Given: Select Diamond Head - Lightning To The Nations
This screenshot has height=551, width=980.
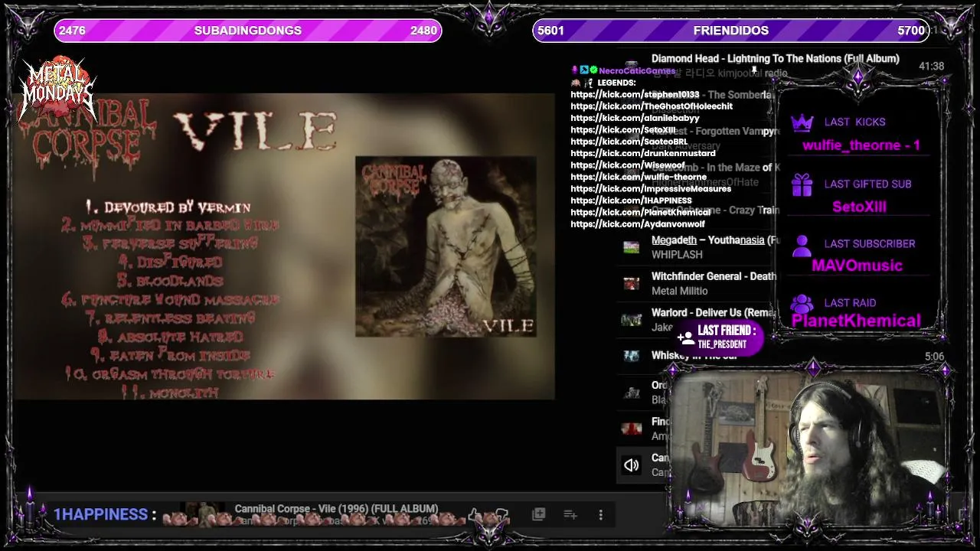Looking at the screenshot, I should (776, 59).
